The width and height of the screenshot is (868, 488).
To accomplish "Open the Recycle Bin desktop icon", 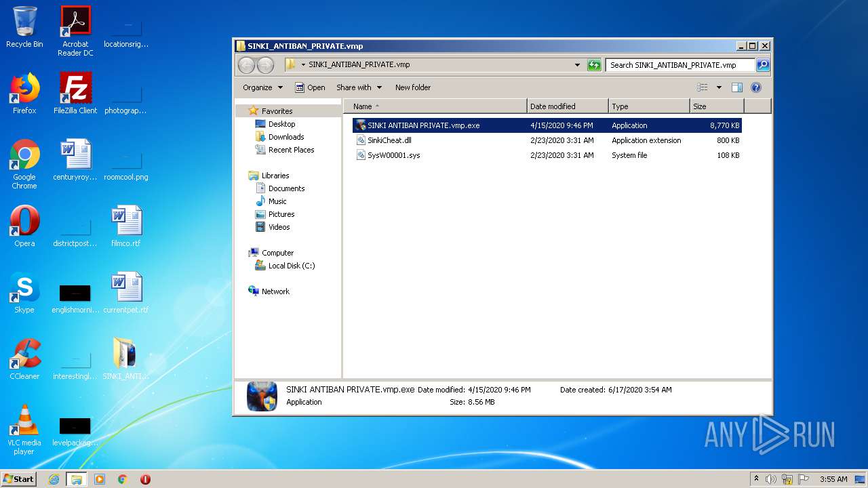I will [x=24, y=27].
